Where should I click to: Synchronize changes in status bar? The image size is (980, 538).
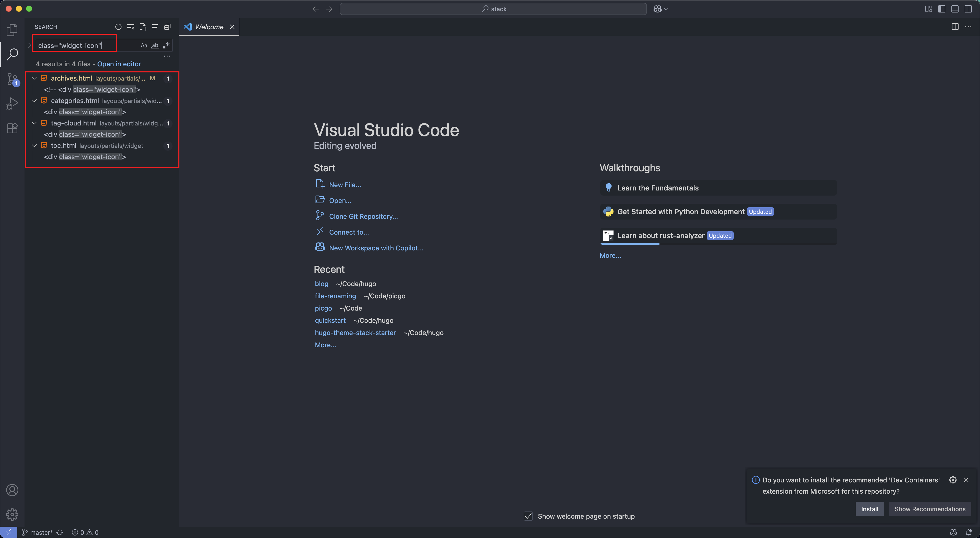click(x=60, y=532)
